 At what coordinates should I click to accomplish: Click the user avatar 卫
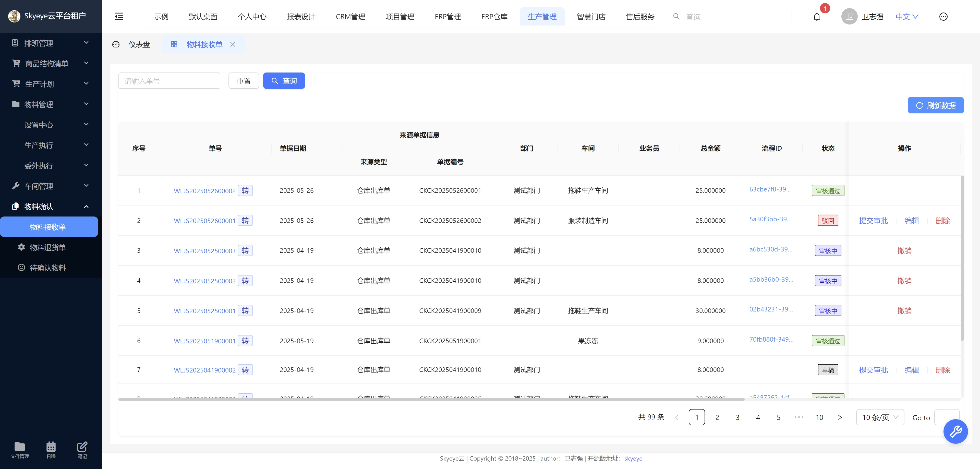[849, 16]
